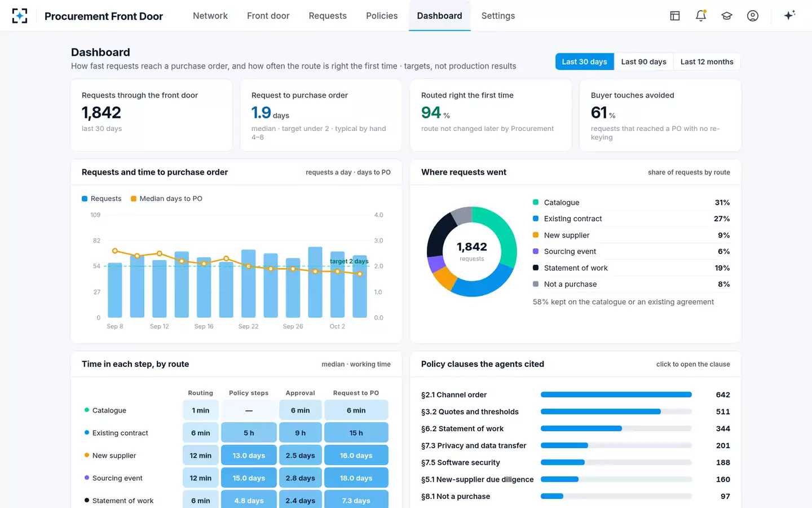The image size is (812, 508).
Task: Open clause §5.1 New-supplier due diligence
Action: coord(576,479)
